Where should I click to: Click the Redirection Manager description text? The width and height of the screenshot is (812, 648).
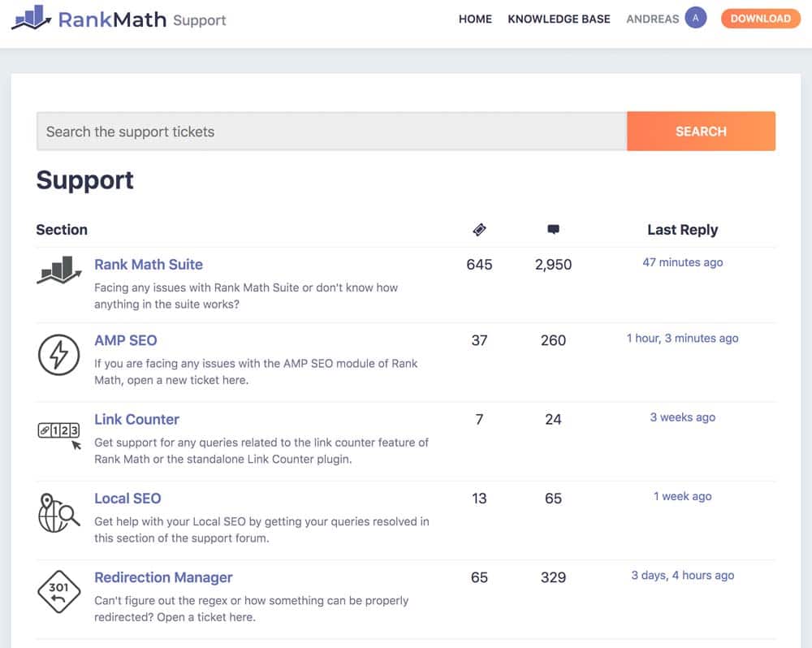point(251,609)
